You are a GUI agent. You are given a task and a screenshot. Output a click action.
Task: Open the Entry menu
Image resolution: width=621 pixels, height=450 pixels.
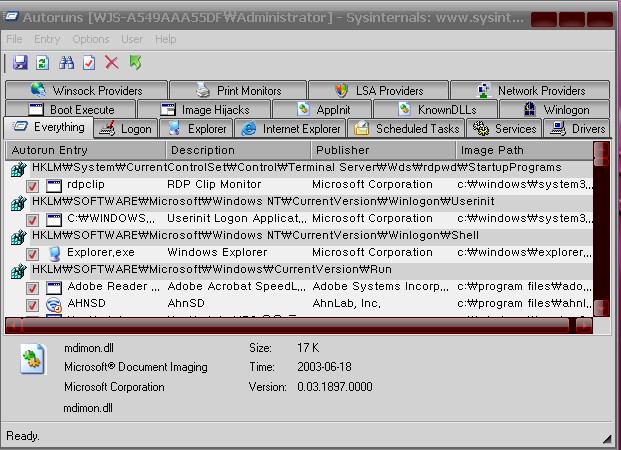(x=47, y=39)
